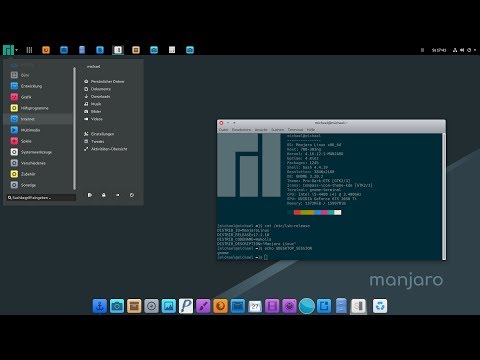Open Aktivitäten-Übersicht entry
This screenshot has width=480, height=360.
tap(106, 149)
